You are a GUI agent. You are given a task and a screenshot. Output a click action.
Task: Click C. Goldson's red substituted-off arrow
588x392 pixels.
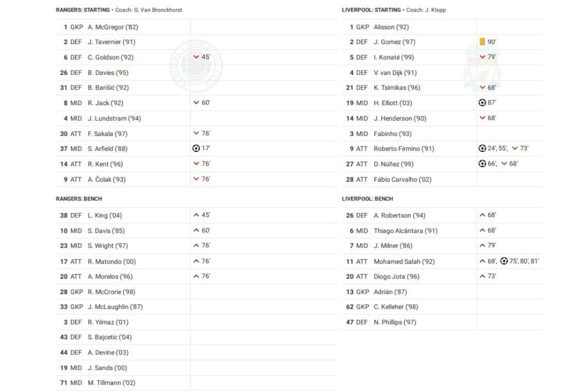(x=196, y=57)
